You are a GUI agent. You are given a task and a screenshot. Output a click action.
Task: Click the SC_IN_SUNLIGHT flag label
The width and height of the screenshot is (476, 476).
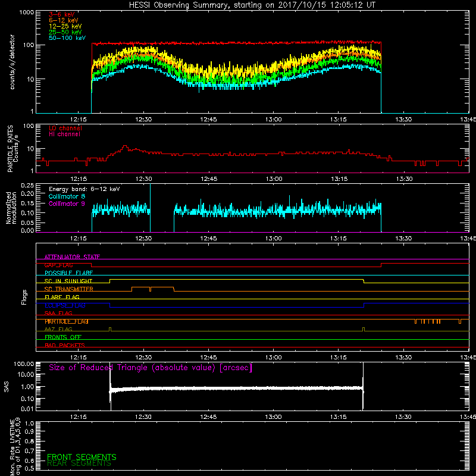coord(68,281)
